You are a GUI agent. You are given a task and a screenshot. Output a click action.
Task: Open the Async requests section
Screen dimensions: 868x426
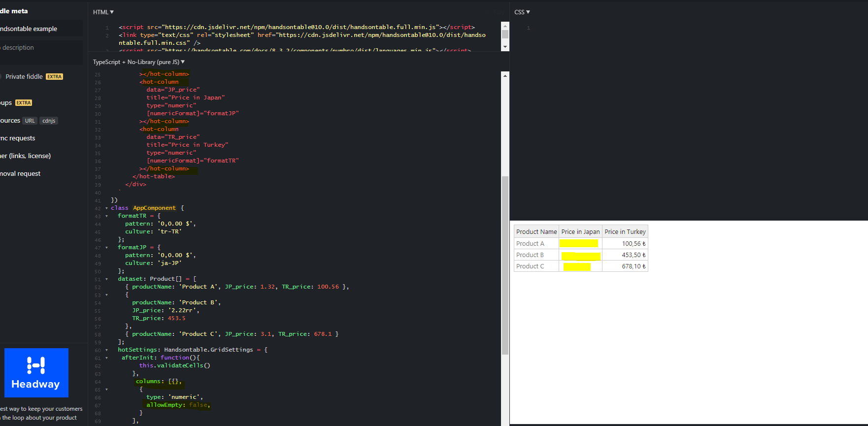18,138
